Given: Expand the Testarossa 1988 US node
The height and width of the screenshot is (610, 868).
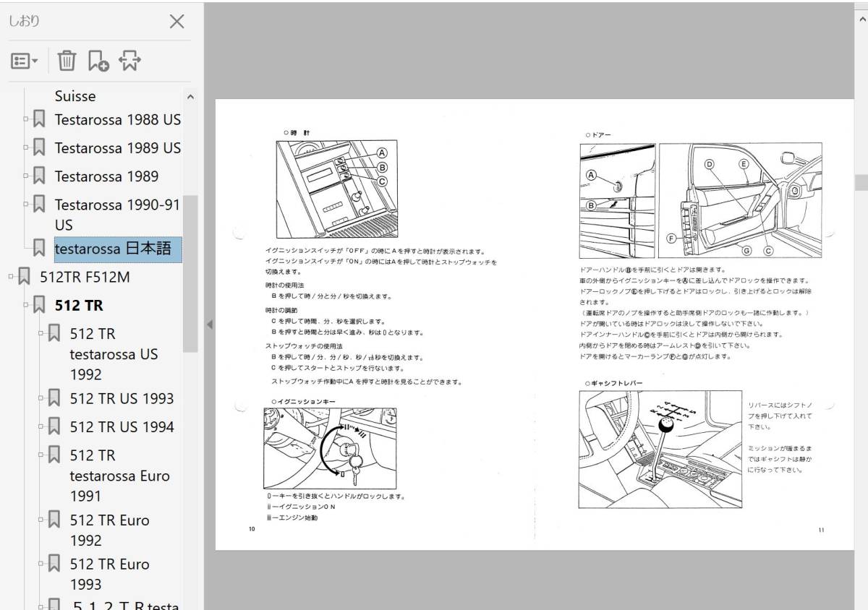Looking at the screenshot, I should 27,119.
